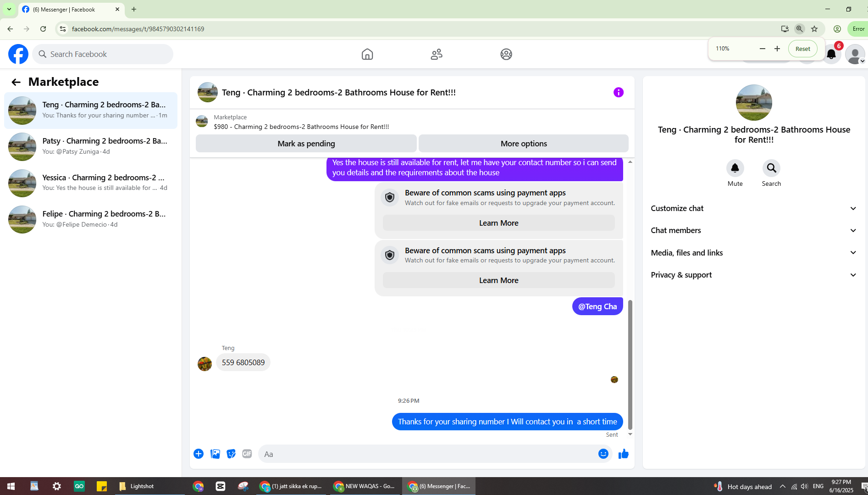This screenshot has height=495, width=868.
Task: Open Patsy conversation in chat list
Action: (91, 147)
